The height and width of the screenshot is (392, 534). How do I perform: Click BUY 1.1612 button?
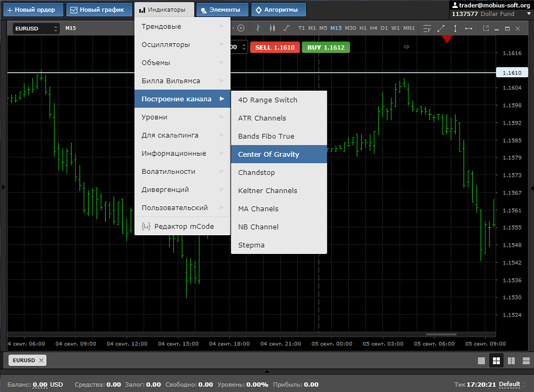coord(326,47)
